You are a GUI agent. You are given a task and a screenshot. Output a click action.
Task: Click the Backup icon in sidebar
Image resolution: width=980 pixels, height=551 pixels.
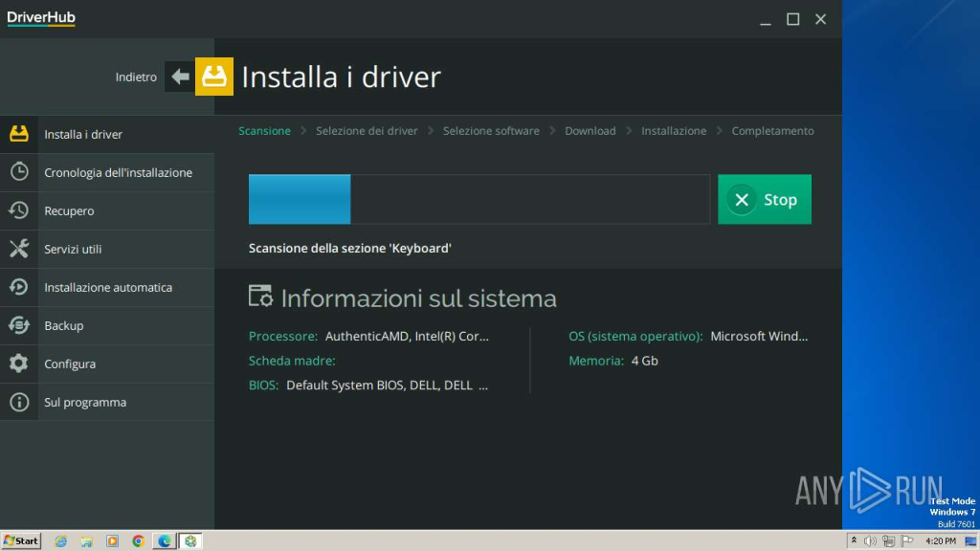[x=19, y=325]
